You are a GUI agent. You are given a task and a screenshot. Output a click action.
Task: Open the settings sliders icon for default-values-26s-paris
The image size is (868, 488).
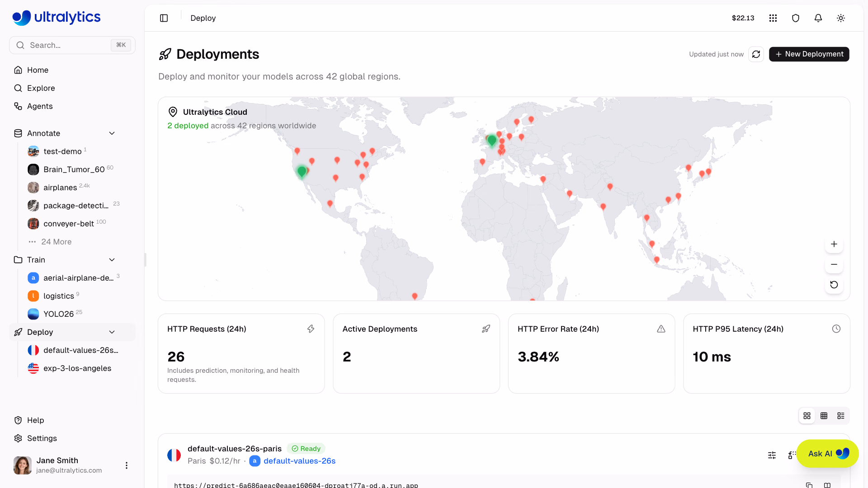pyautogui.click(x=772, y=455)
